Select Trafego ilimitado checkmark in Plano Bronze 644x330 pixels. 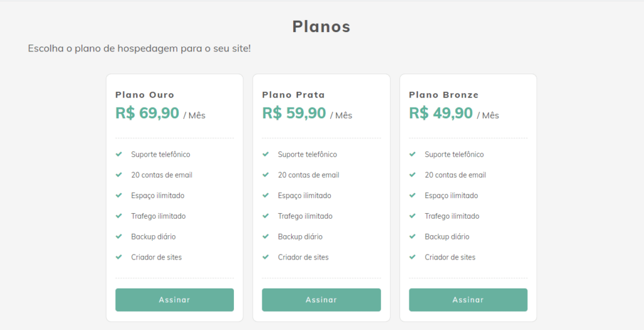[x=412, y=216]
